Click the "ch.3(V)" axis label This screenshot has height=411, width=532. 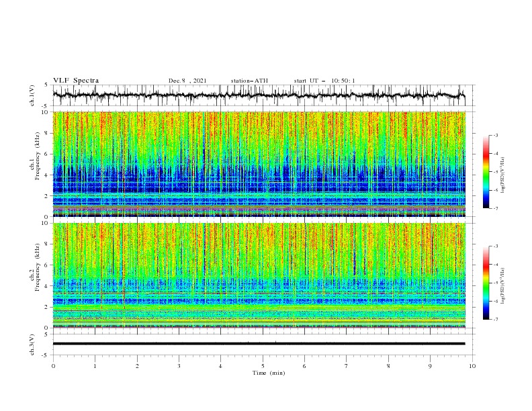[x=32, y=345]
